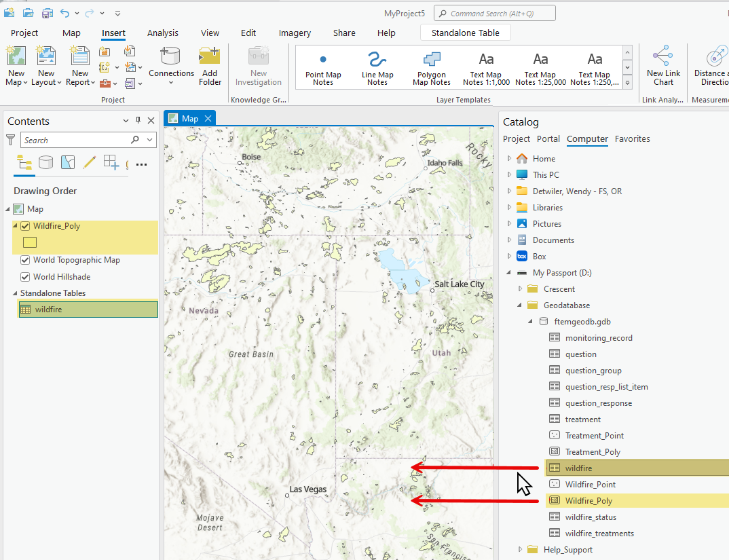
Task: Select the Wildfire_Point feature class
Action: (x=590, y=484)
